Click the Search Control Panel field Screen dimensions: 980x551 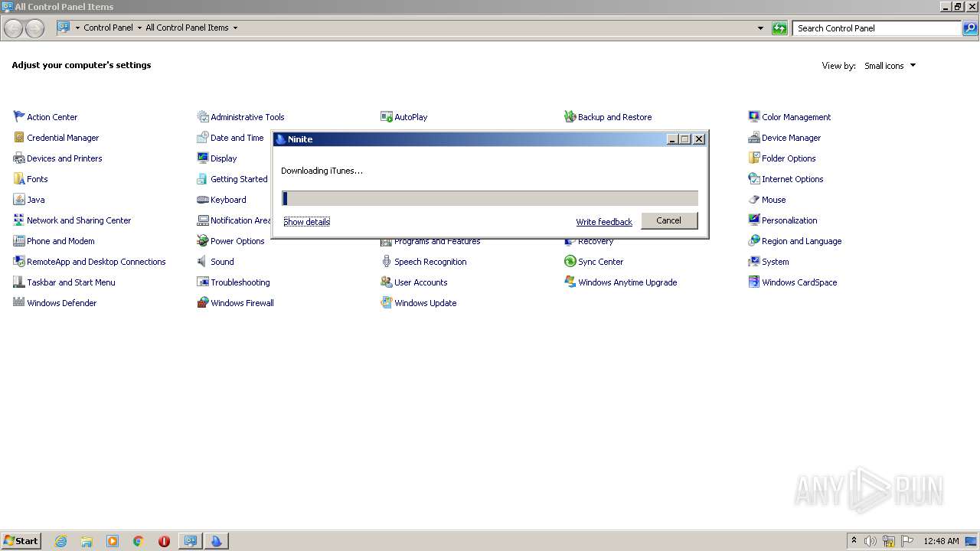tap(877, 28)
